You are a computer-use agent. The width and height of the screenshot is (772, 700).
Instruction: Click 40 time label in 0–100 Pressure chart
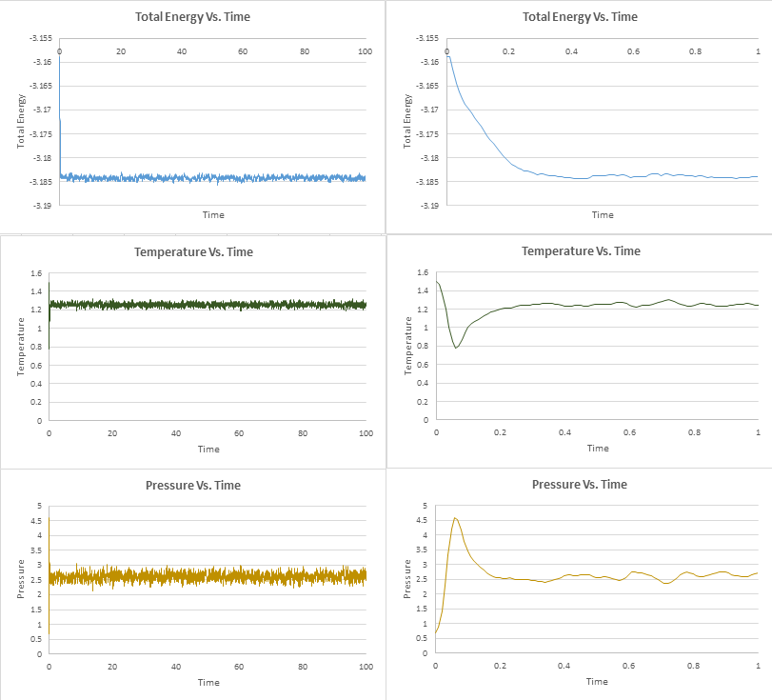coord(176,667)
